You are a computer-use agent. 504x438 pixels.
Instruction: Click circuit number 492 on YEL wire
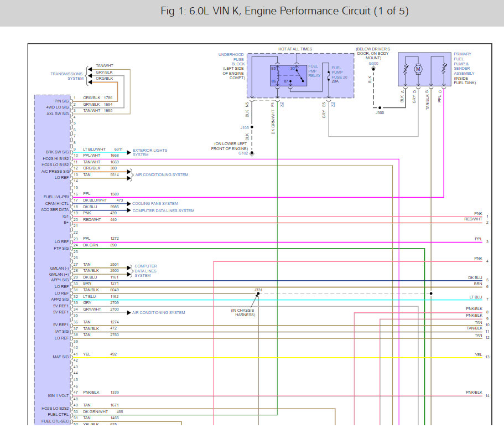tap(113, 354)
